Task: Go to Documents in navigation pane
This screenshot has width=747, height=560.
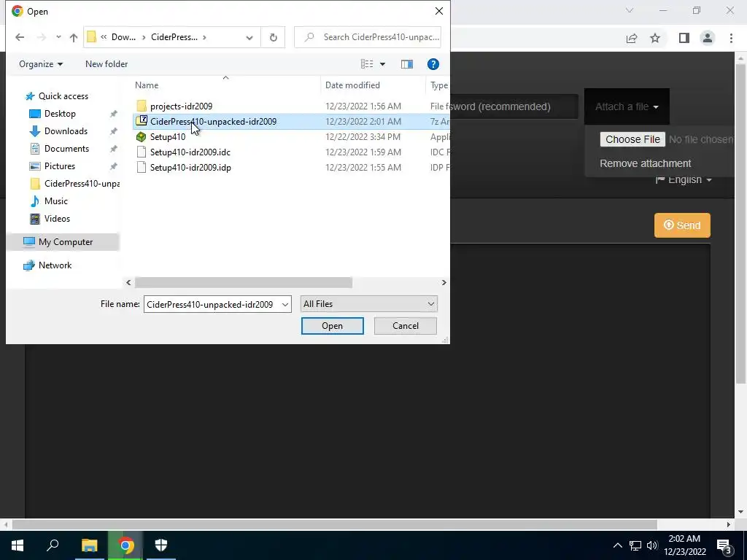Action: click(66, 149)
